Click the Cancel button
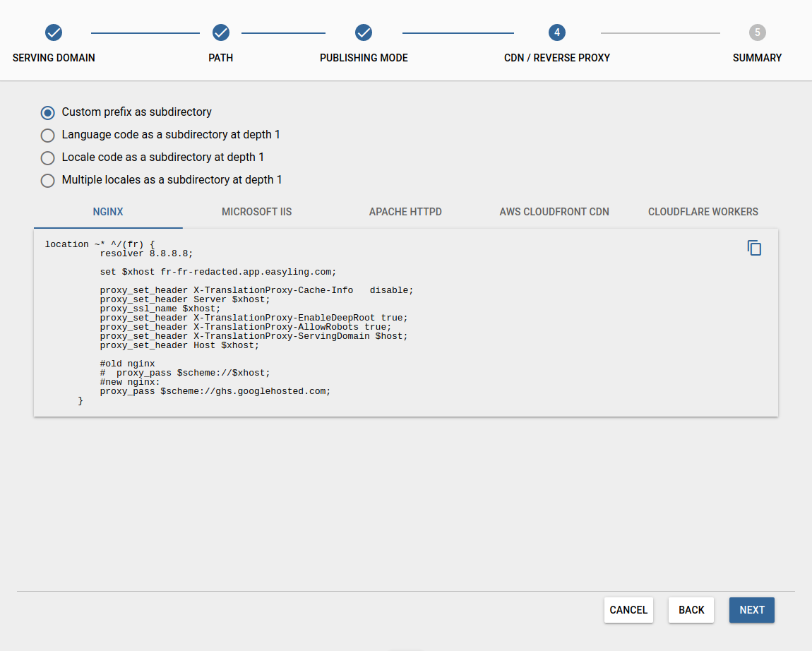812x651 pixels. pos(628,610)
